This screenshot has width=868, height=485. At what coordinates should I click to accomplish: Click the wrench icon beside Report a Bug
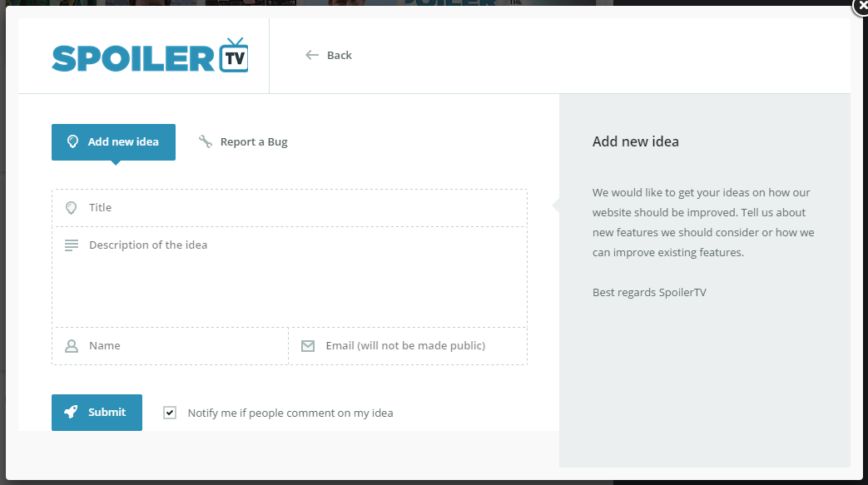click(x=206, y=141)
